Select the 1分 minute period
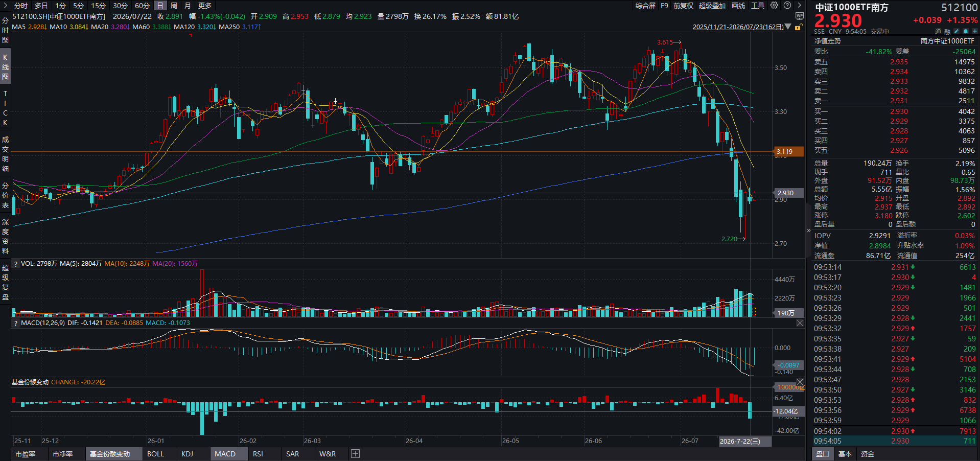Viewport: 980px width, 461px height. pyautogui.click(x=61, y=6)
